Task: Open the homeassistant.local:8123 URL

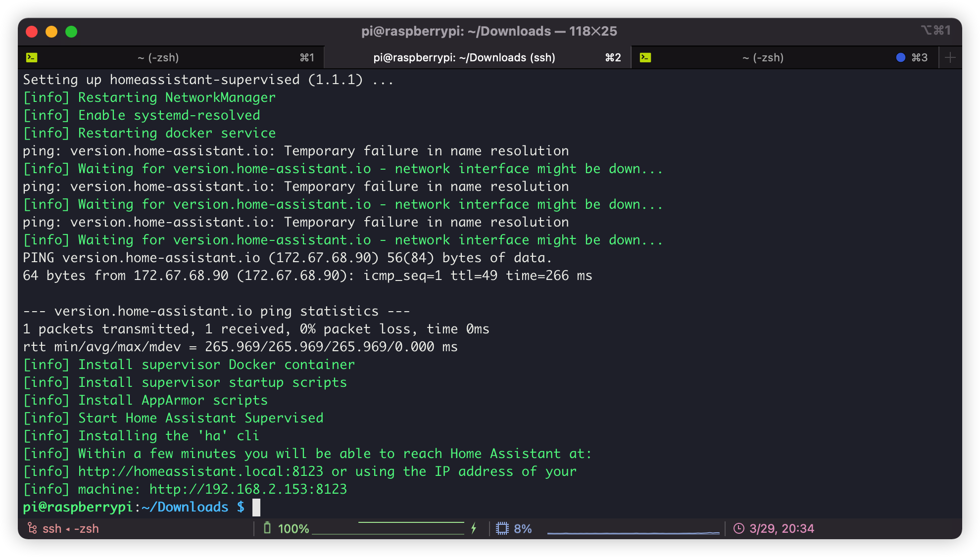Action: (200, 471)
